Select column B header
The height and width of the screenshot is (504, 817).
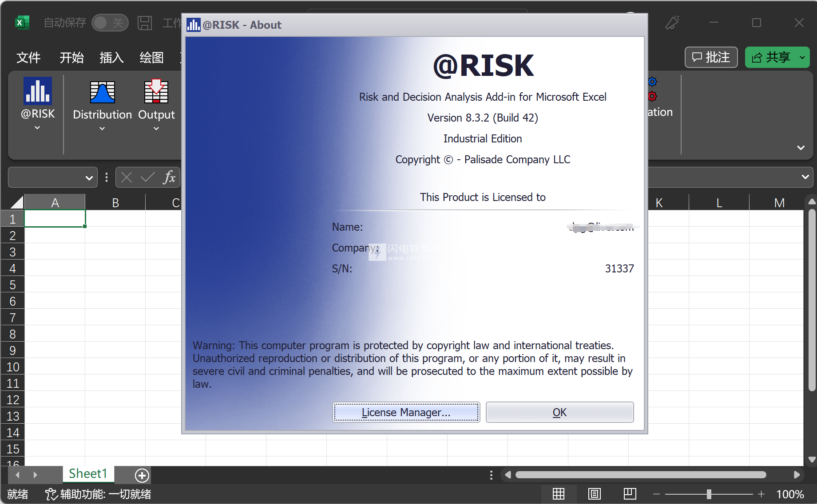point(115,202)
